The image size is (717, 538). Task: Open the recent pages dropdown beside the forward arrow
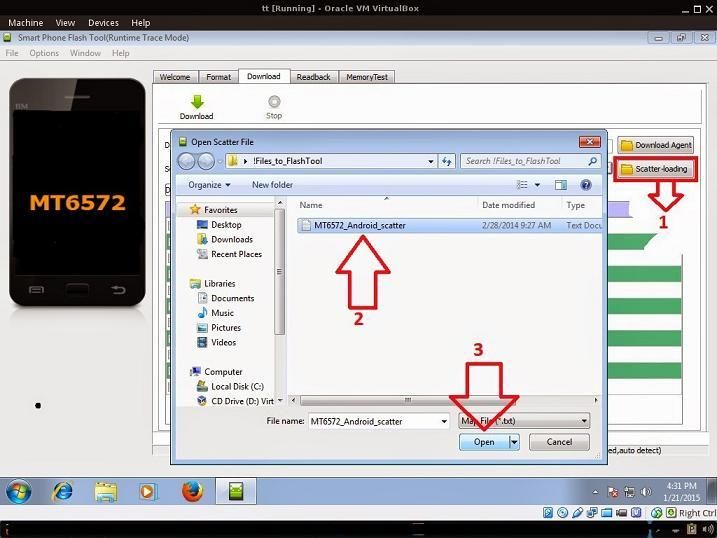pyautogui.click(x=220, y=161)
